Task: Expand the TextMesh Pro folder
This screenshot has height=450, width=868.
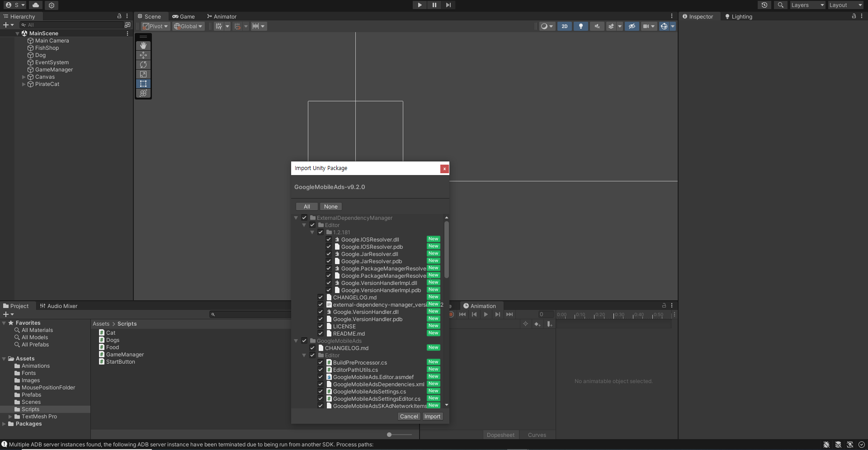Action: 10,417
